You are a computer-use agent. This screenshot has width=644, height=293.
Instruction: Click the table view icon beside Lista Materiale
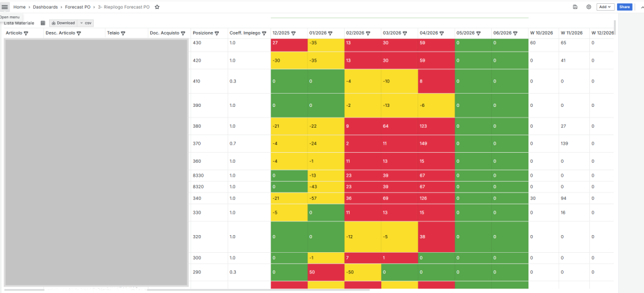click(x=43, y=23)
